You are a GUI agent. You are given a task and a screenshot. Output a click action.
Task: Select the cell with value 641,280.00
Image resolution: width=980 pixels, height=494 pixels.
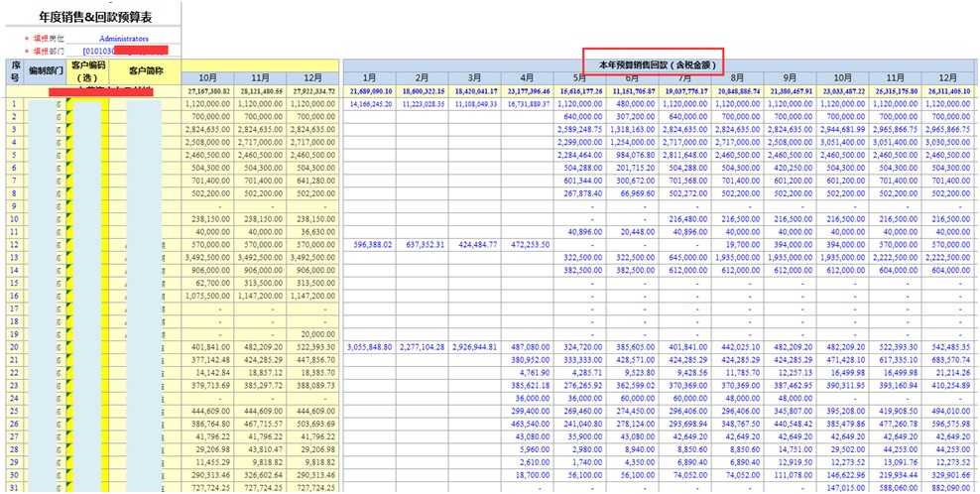point(312,181)
